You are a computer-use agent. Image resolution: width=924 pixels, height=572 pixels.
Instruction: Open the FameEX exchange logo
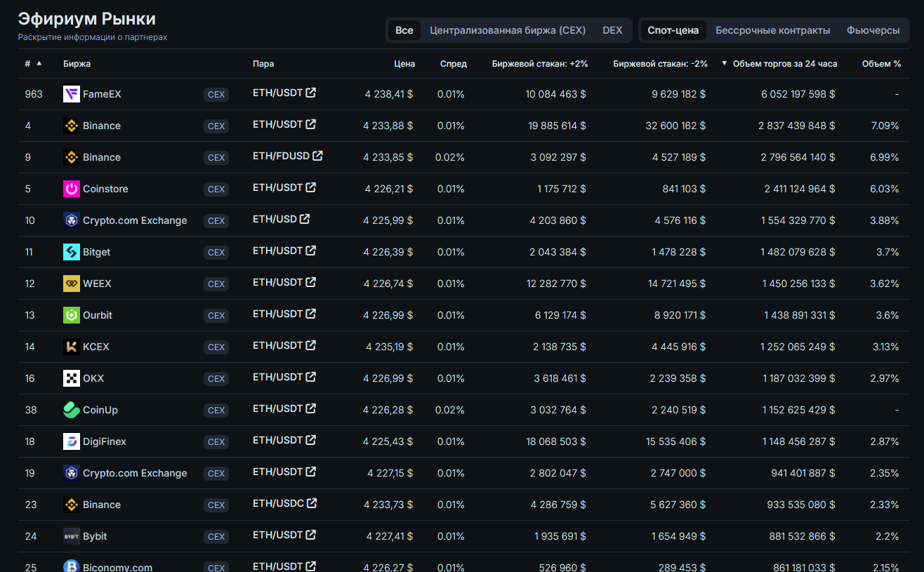[x=72, y=94]
